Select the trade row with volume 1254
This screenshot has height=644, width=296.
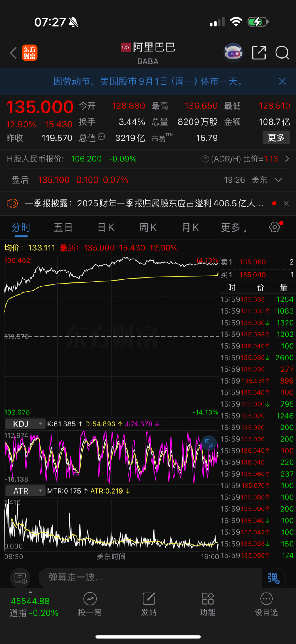coord(257,299)
